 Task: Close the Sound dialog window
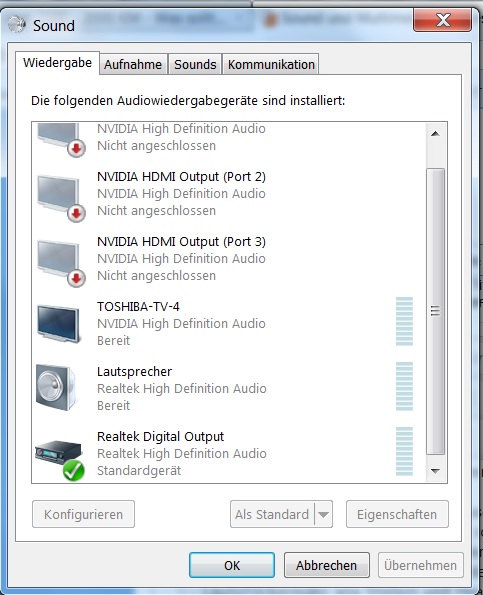pos(442,20)
